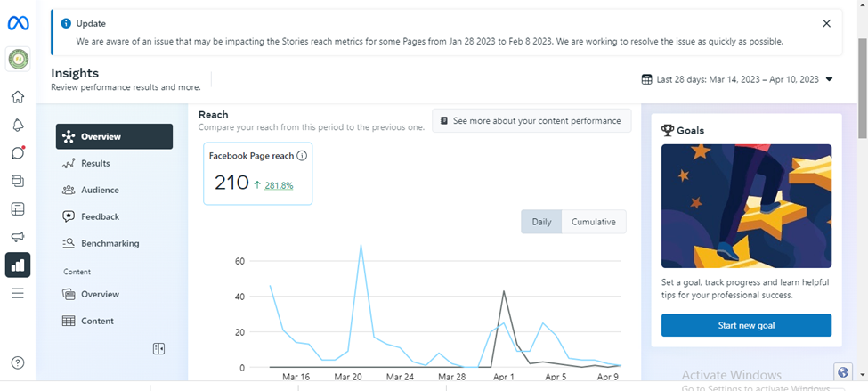Open the Home icon in left rail

coord(18,97)
